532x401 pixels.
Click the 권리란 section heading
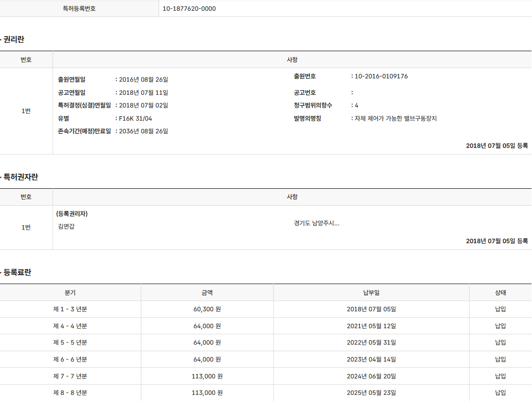14,40
